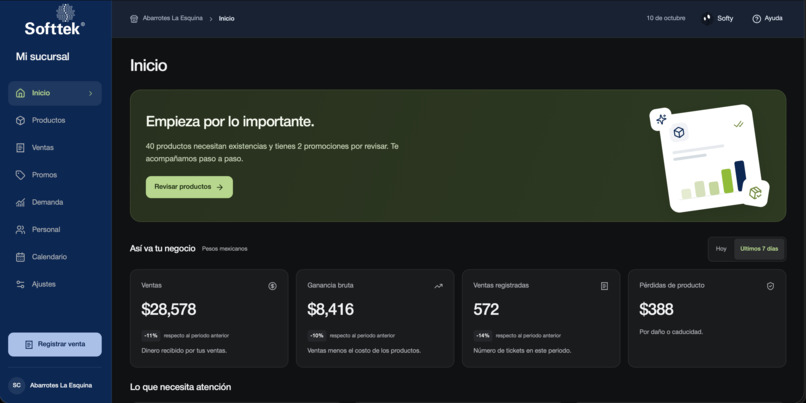
Task: Click the Revisar productos button
Action: (189, 187)
